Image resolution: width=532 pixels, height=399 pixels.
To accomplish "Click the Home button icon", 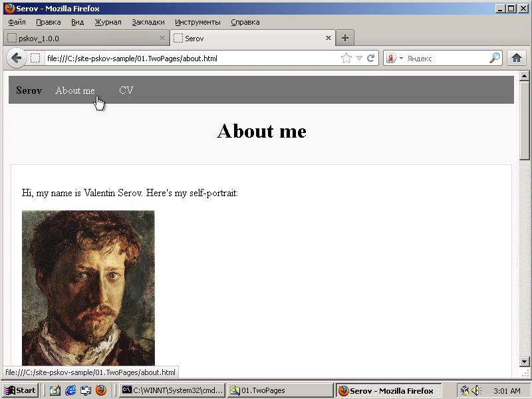I will pyautogui.click(x=517, y=59).
